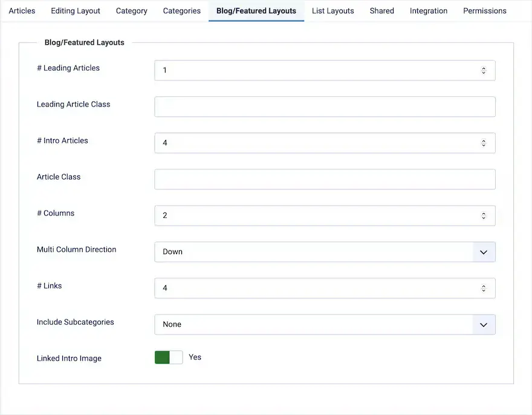Go to the Categories tab
The image size is (532, 415).
click(x=182, y=11)
